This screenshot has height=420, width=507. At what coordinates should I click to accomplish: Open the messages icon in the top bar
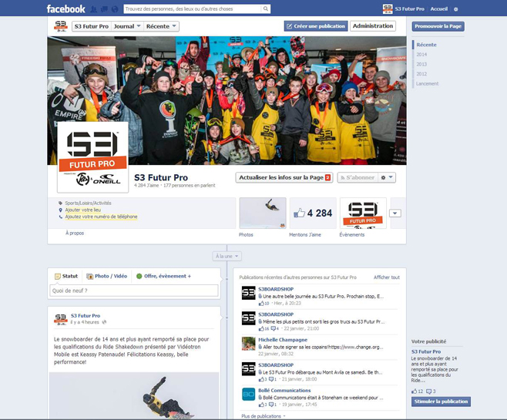pos(104,9)
